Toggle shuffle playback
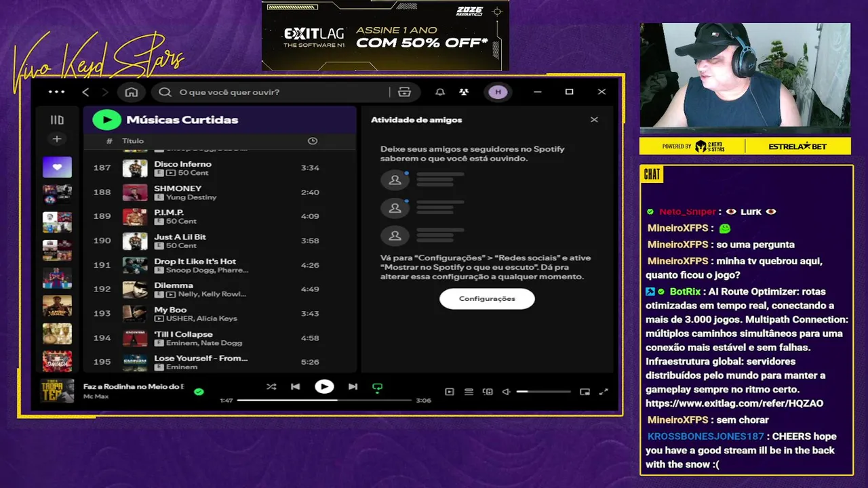868x488 pixels. pyautogui.click(x=271, y=386)
